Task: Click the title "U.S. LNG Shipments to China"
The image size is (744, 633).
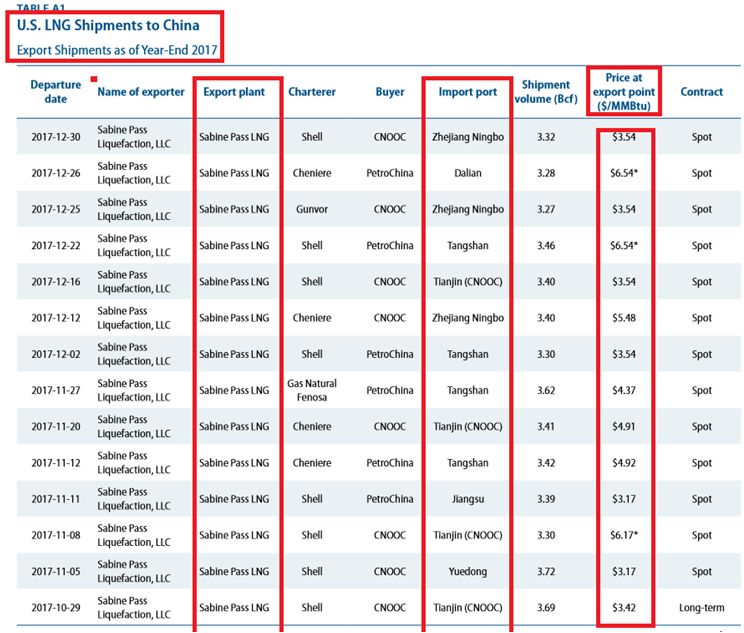Action: click(108, 26)
